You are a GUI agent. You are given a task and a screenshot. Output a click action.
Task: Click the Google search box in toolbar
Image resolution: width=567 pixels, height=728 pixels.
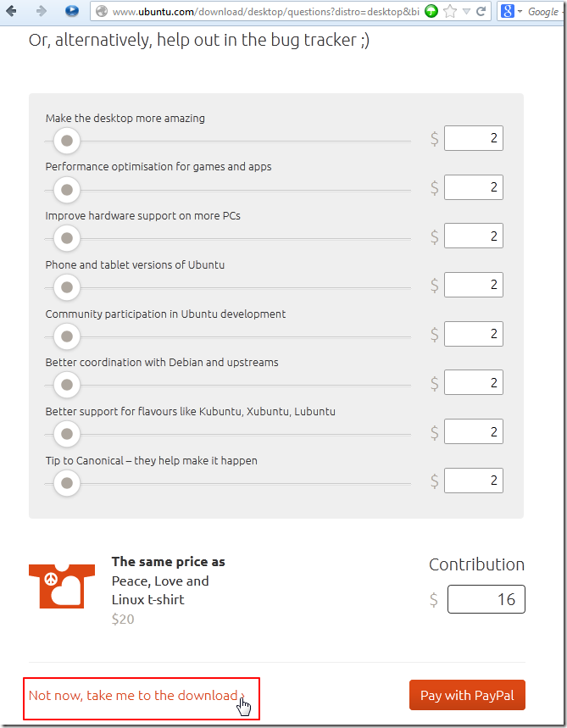pyautogui.click(x=543, y=12)
